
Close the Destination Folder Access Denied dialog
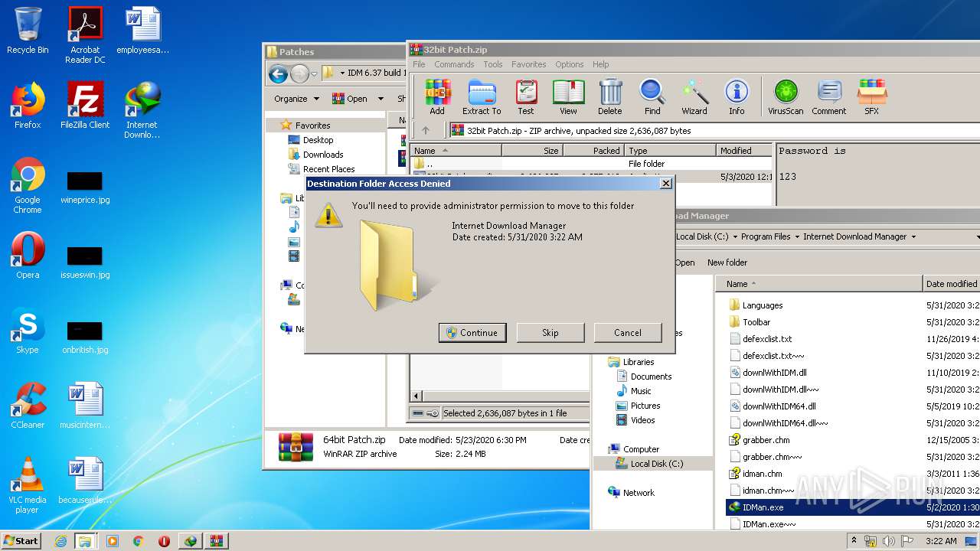[666, 184]
